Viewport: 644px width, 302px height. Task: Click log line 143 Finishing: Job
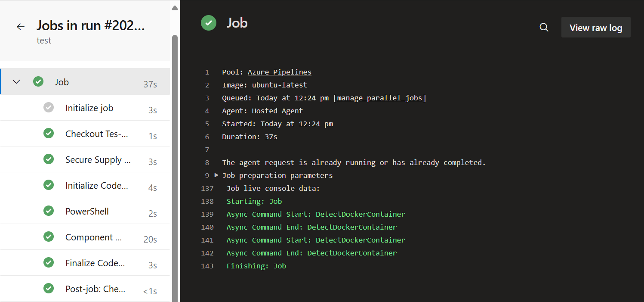(256, 266)
